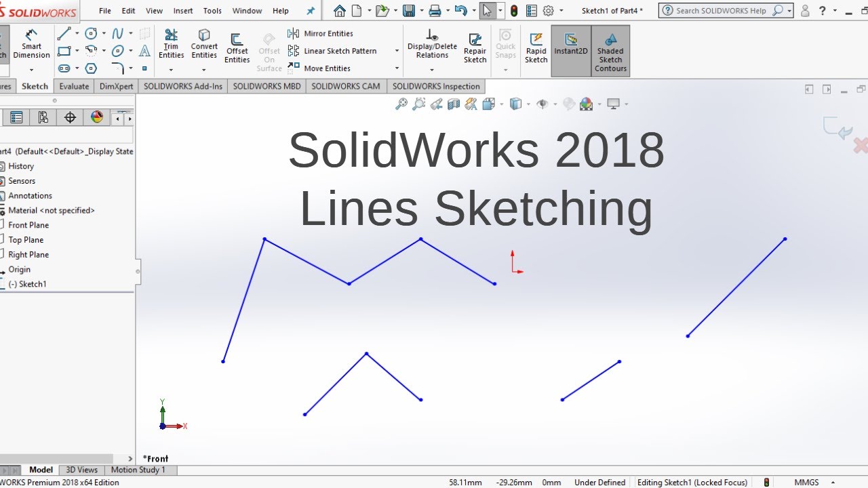Screen dimensions: 868x488
Task: Switch to SOLIDWORKS Add-Ins tab
Action: 183,86
